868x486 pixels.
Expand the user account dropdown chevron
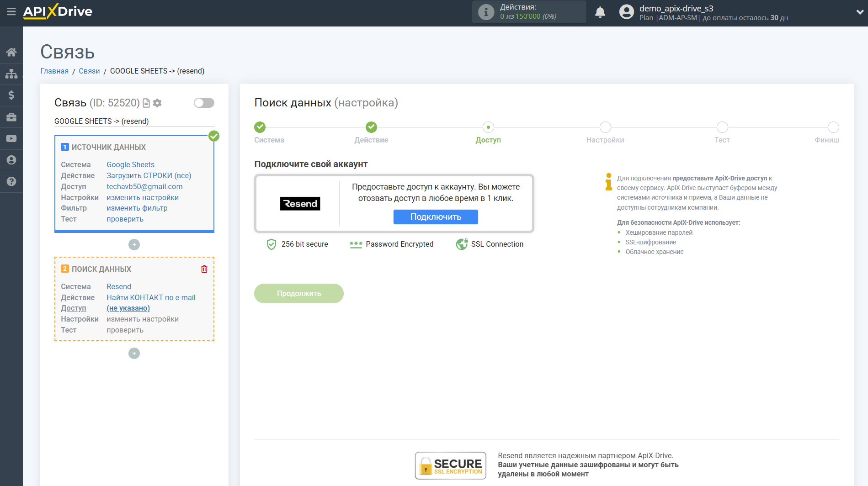pos(859,12)
